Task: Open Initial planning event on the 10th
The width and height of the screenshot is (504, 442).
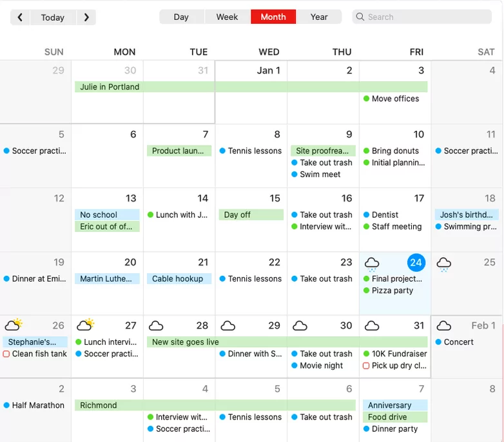Action: (394, 162)
